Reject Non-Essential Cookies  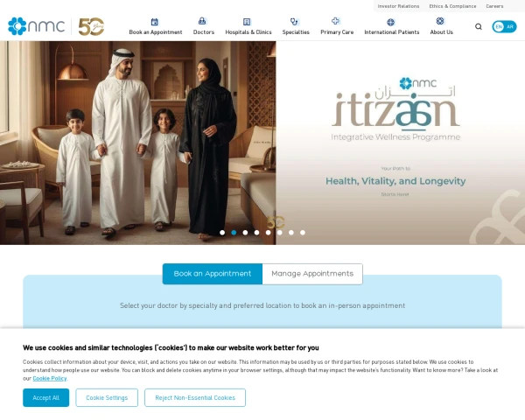point(195,397)
